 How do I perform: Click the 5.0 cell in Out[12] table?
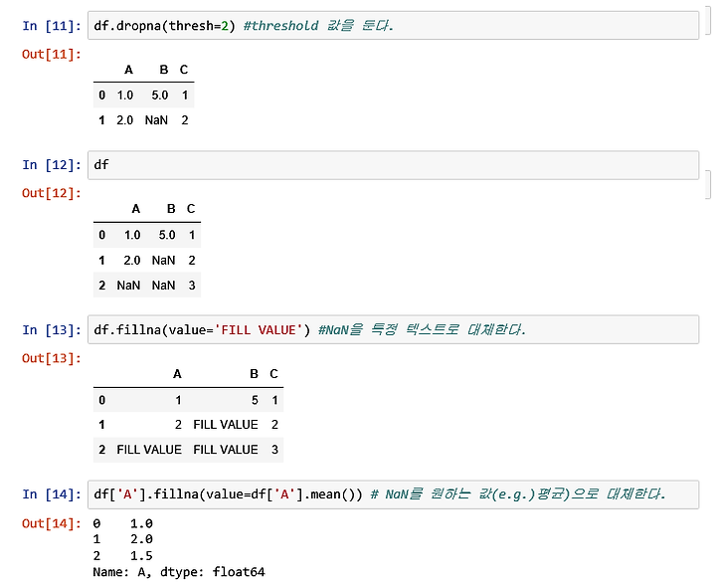click(x=167, y=235)
